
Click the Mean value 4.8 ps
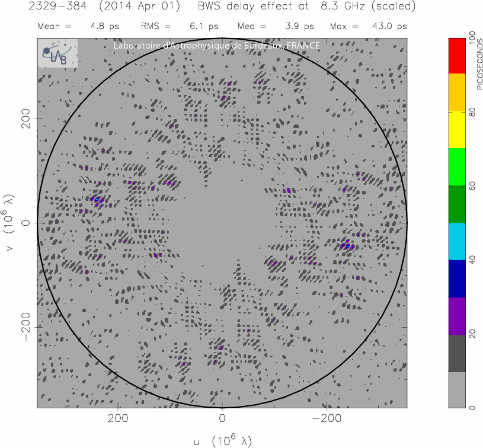click(x=105, y=27)
